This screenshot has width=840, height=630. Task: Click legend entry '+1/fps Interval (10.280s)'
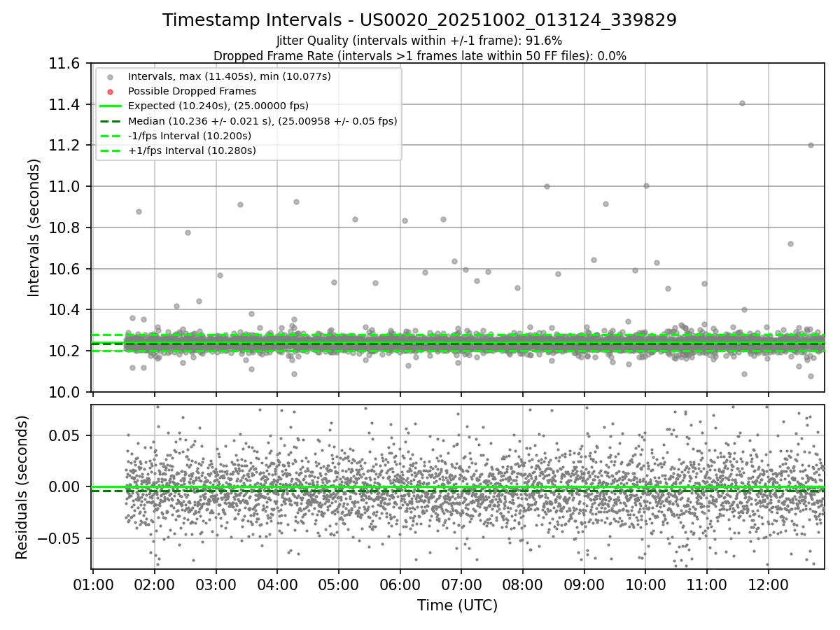pyautogui.click(x=192, y=150)
